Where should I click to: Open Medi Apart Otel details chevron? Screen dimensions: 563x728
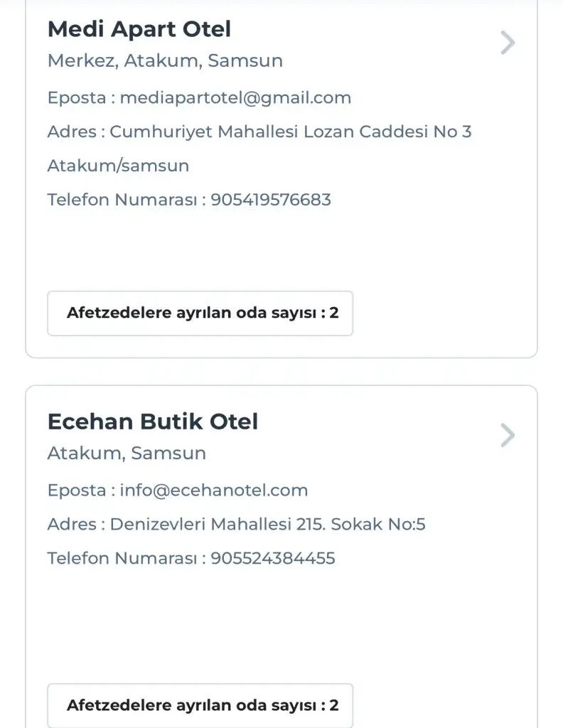point(507,43)
